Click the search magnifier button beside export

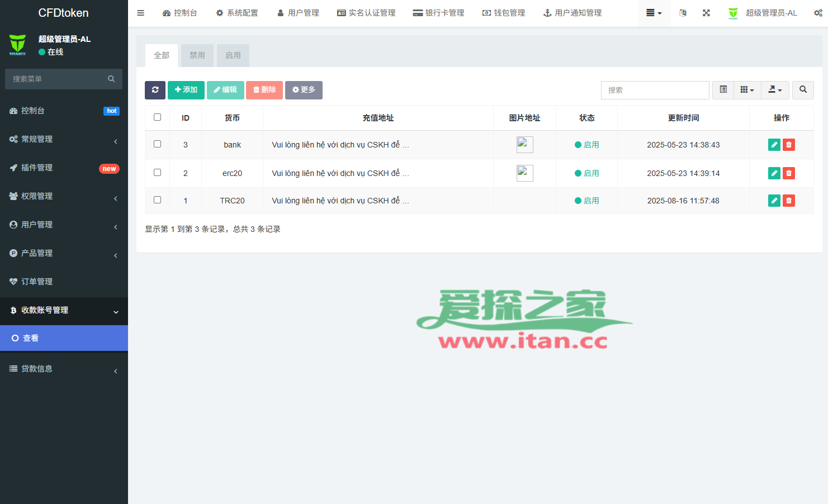point(803,90)
